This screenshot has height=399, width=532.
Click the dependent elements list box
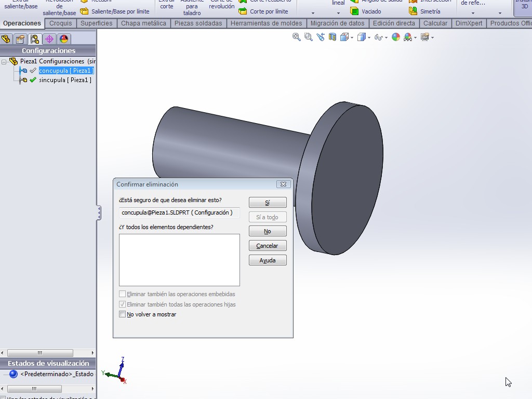point(179,260)
